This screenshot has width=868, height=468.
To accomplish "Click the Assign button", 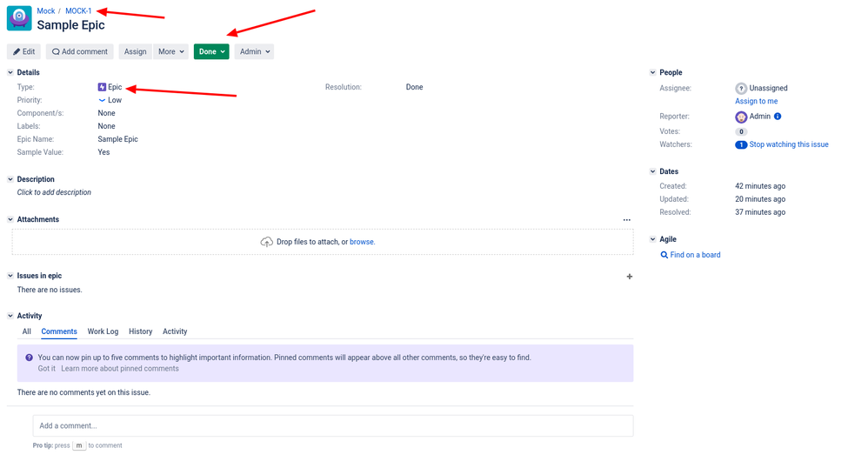I will click(x=135, y=51).
